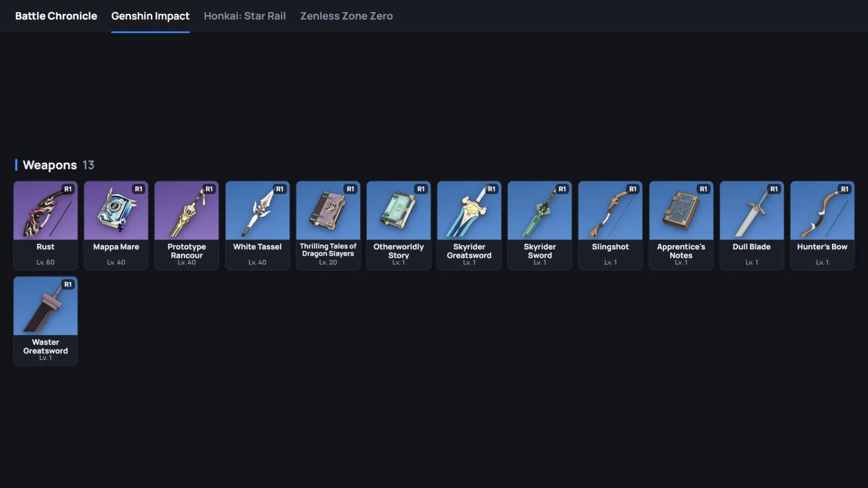Screen dimensions: 868x488
Task: Click the "Lv. 60" text under Rust
Action: 45,262
